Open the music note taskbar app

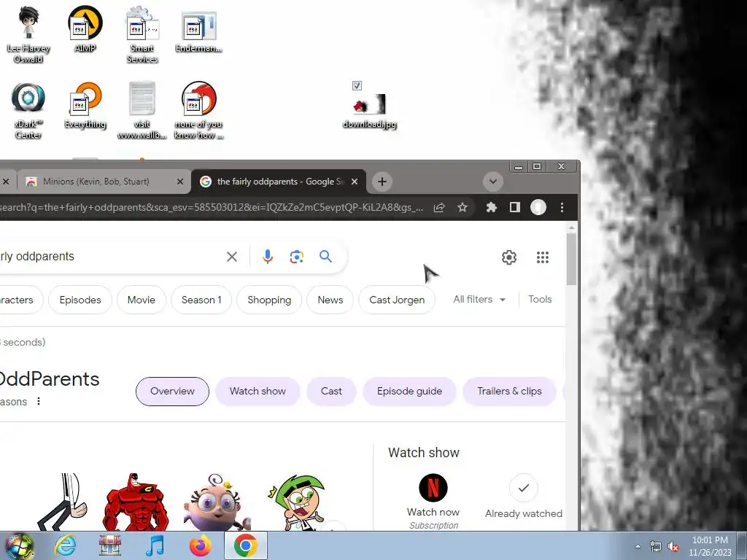pyautogui.click(x=155, y=545)
